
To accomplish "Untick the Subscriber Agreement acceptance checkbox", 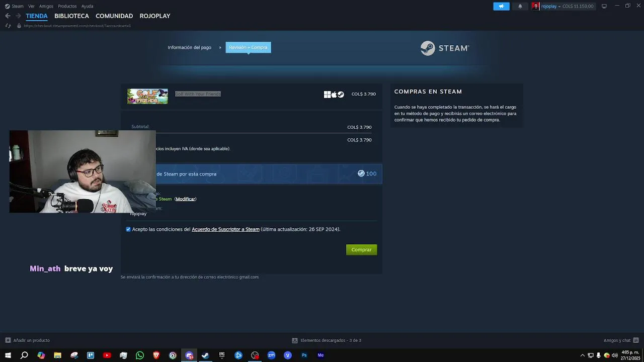I will 128,229.
